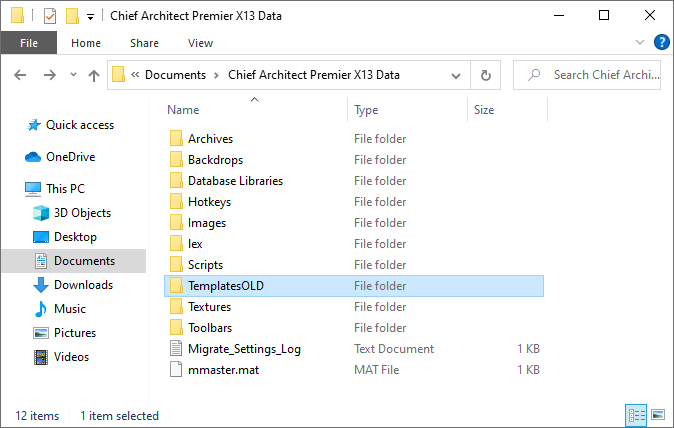Switch to Details view icon in status bar
Screen dimensions: 674x428
(636, 415)
